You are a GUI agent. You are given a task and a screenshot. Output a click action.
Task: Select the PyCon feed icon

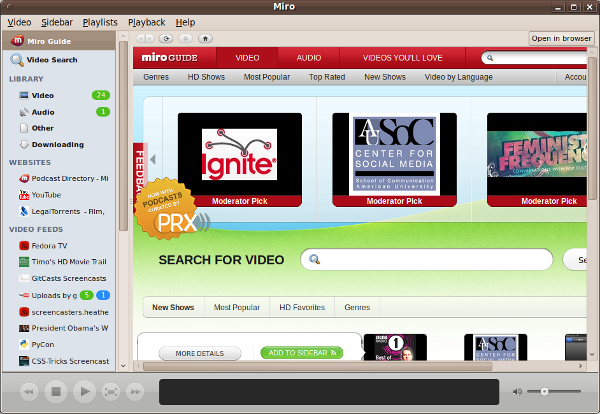24,344
